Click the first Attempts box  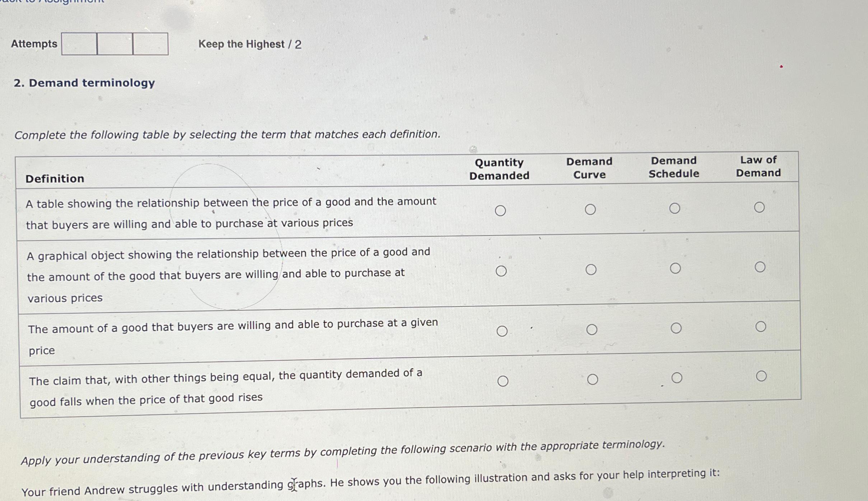pos(79,45)
